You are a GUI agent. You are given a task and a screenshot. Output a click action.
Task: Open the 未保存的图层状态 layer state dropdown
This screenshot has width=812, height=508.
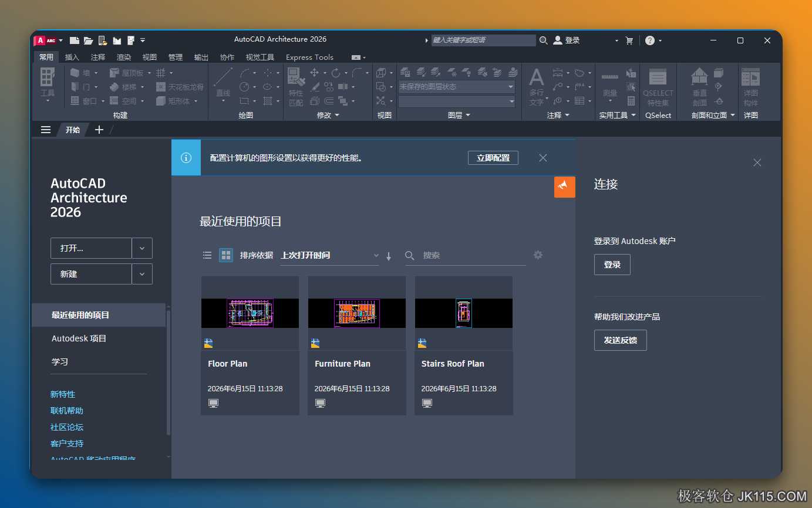tap(457, 86)
